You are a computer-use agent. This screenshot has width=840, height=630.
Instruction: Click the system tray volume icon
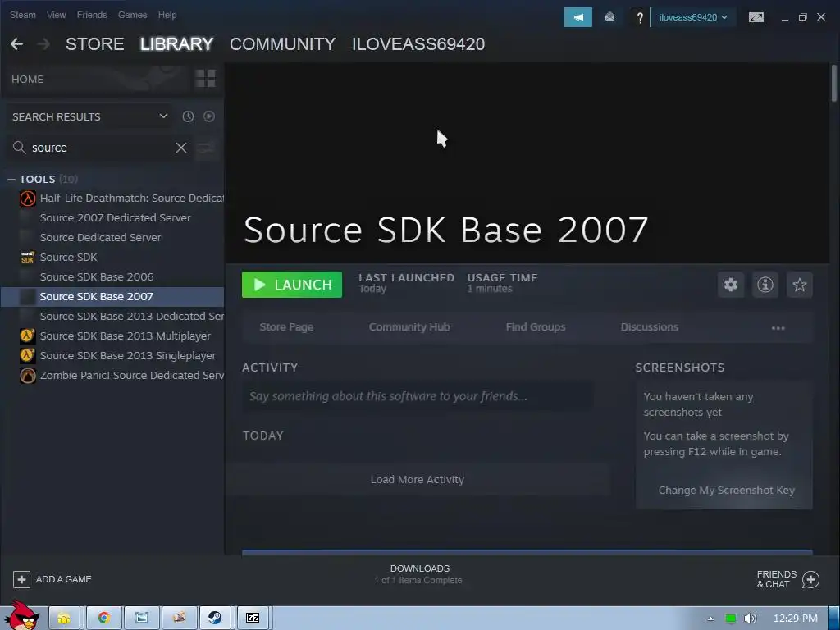click(750, 619)
